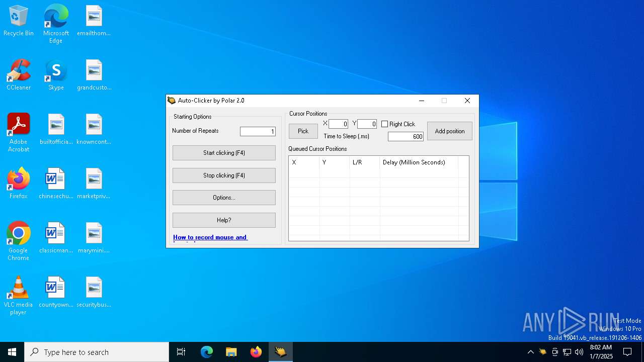Select the marketpriv... image file
Image resolution: width=644 pixels, height=362 pixels.
click(x=94, y=184)
